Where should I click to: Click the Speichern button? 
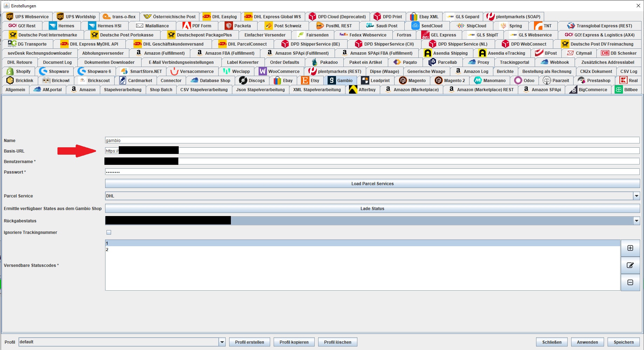624,342
